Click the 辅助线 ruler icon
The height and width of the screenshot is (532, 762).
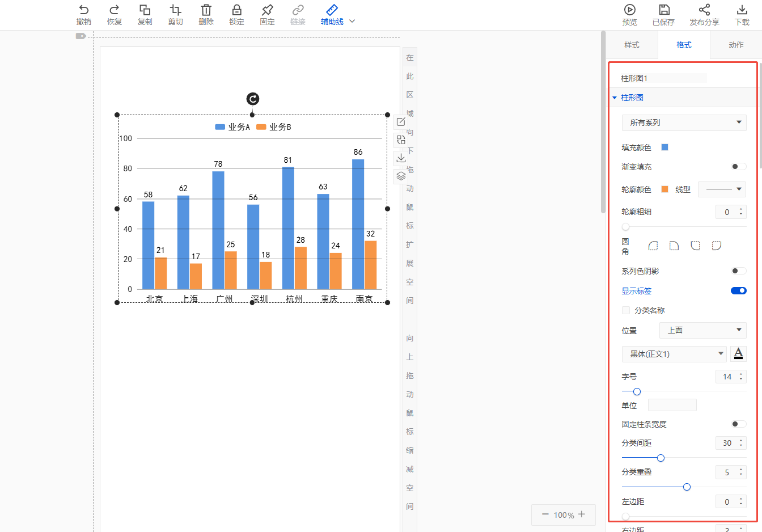point(332,10)
